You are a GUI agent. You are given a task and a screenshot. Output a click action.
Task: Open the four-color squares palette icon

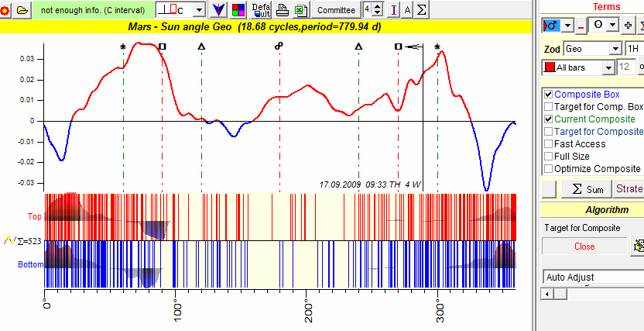tap(238, 10)
